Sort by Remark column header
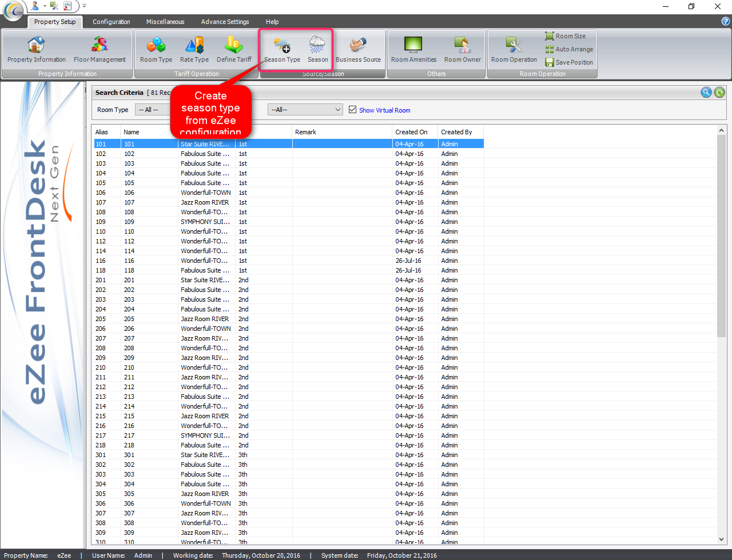The image size is (732, 560). click(x=342, y=132)
